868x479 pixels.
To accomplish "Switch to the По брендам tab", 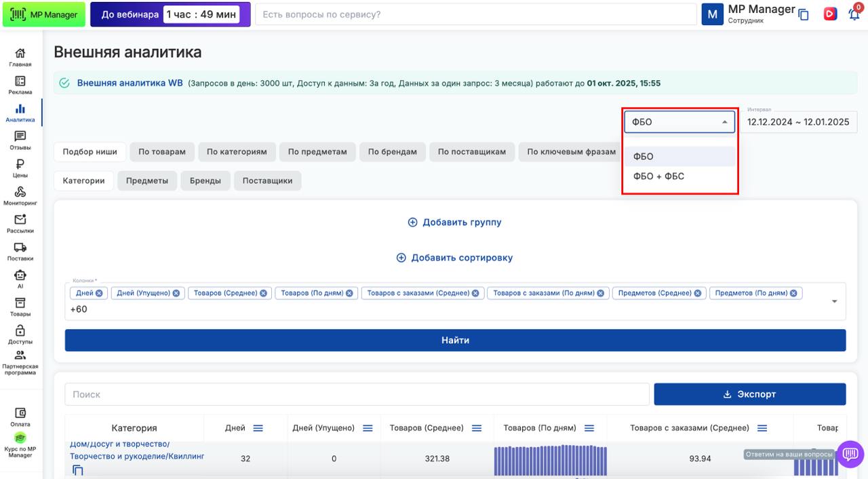I will (392, 152).
